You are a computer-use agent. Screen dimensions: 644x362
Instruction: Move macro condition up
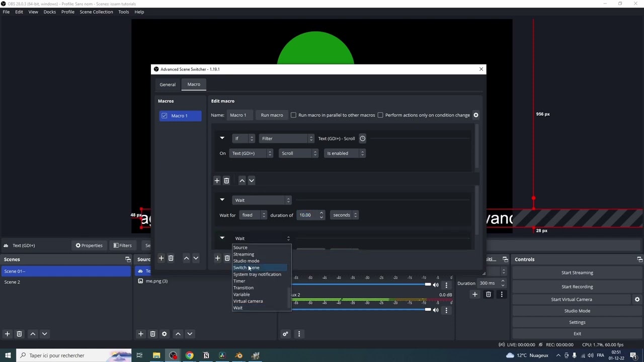point(242,180)
